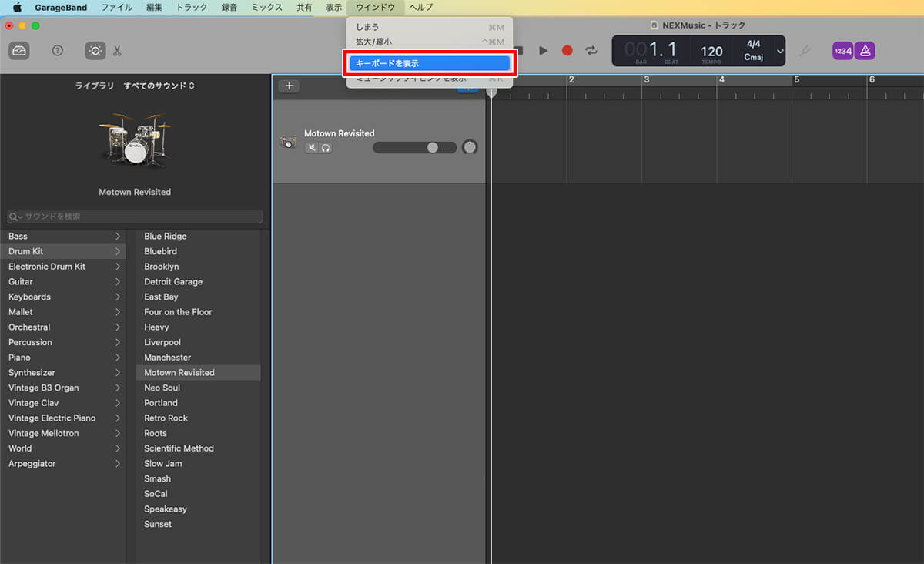Image resolution: width=924 pixels, height=564 pixels.
Task: Toggle the Cycle loop button
Action: click(591, 51)
